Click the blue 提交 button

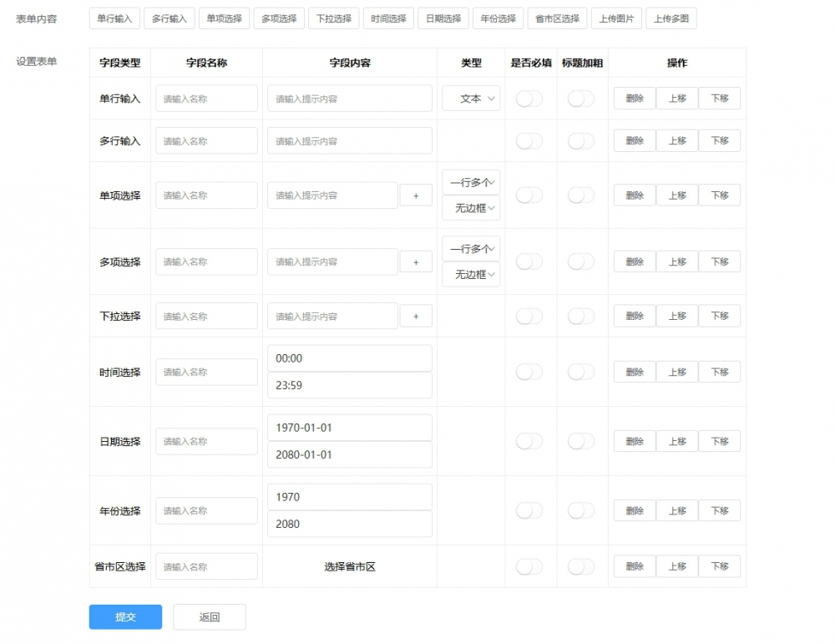click(x=125, y=617)
